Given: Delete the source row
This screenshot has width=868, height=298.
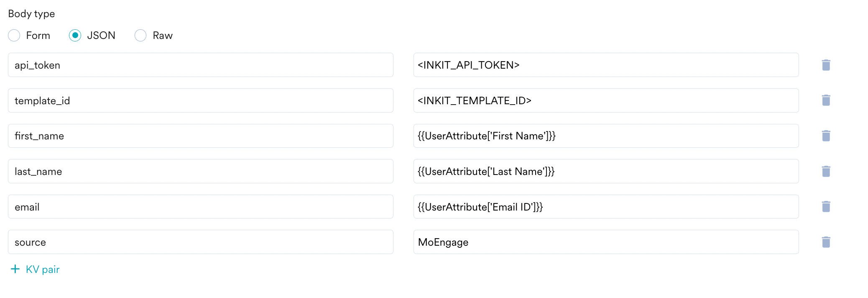Looking at the screenshot, I should pos(826,242).
